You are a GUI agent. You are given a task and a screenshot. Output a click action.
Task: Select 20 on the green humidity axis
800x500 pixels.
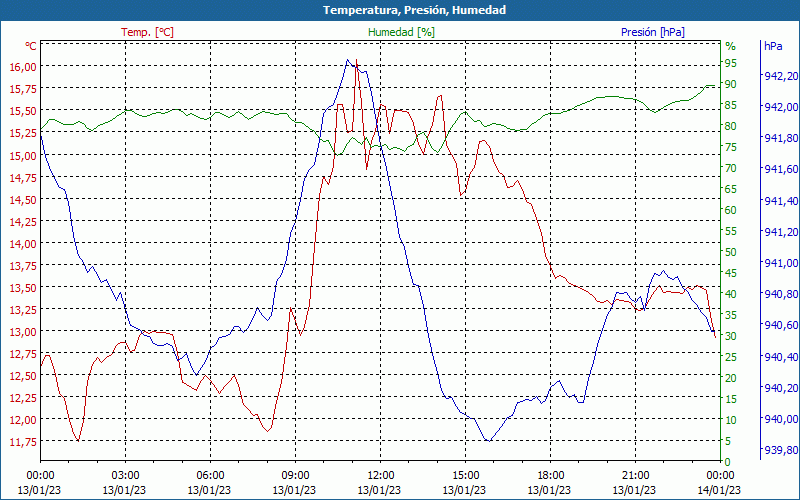pos(731,378)
